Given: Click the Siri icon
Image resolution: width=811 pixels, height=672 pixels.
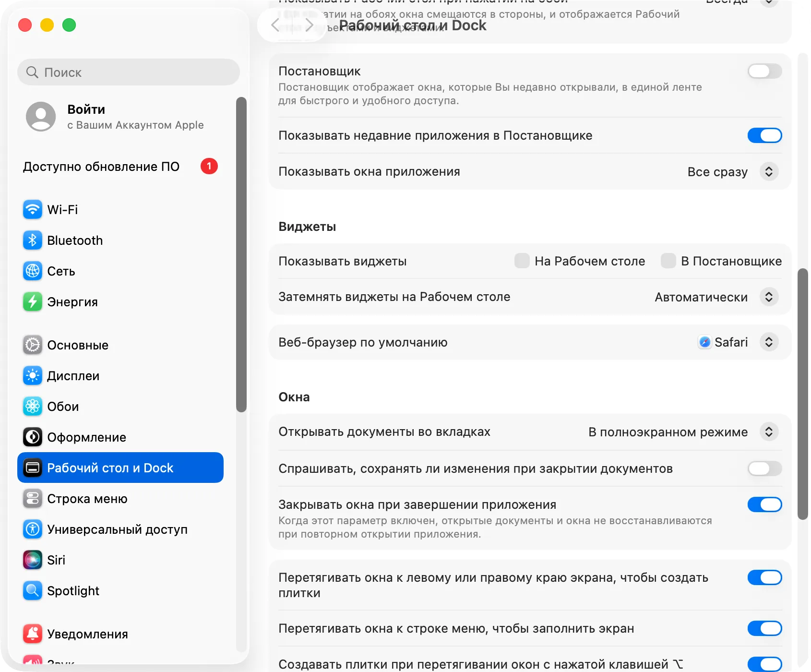Looking at the screenshot, I should pyautogui.click(x=33, y=560).
